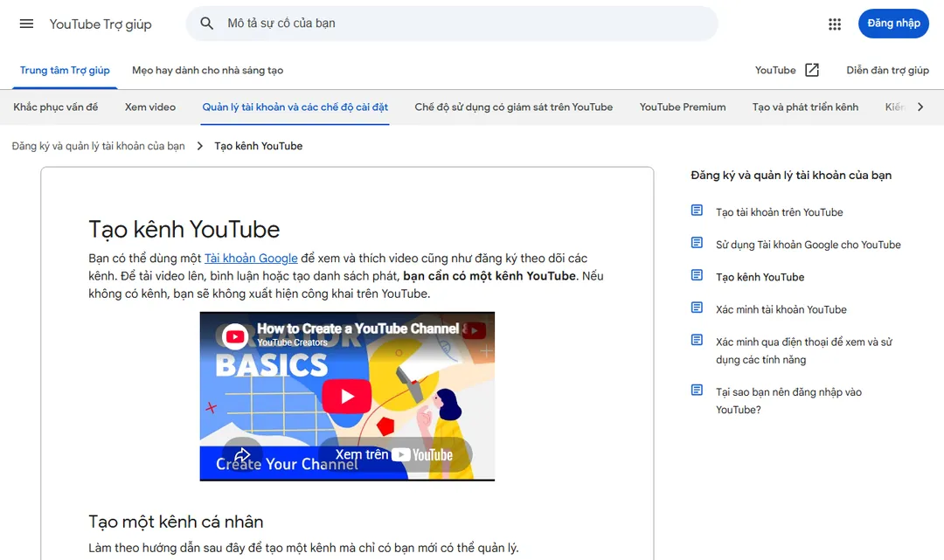Open Diễn đàn trợ giúp link
Viewport: 944px width, 560px height.
pos(887,71)
